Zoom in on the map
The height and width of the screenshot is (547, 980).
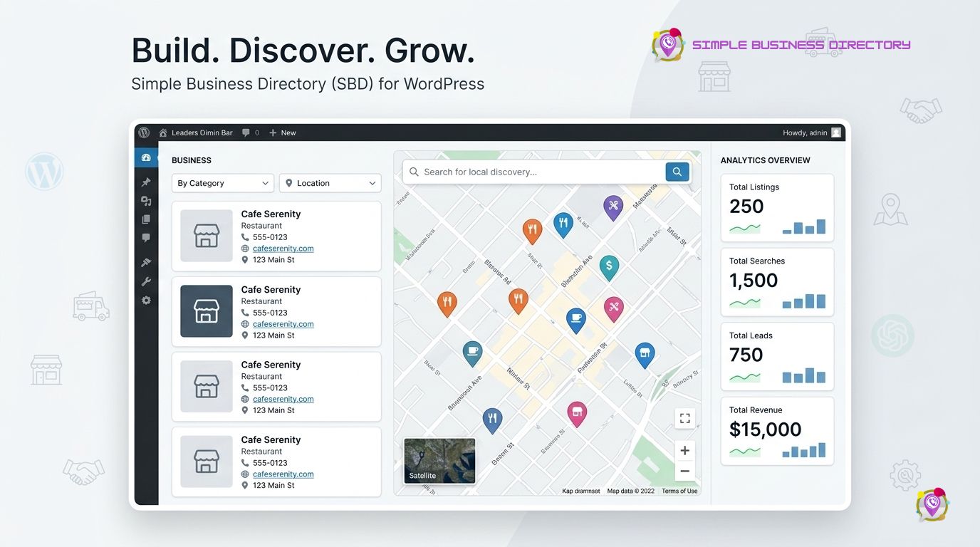(x=684, y=450)
